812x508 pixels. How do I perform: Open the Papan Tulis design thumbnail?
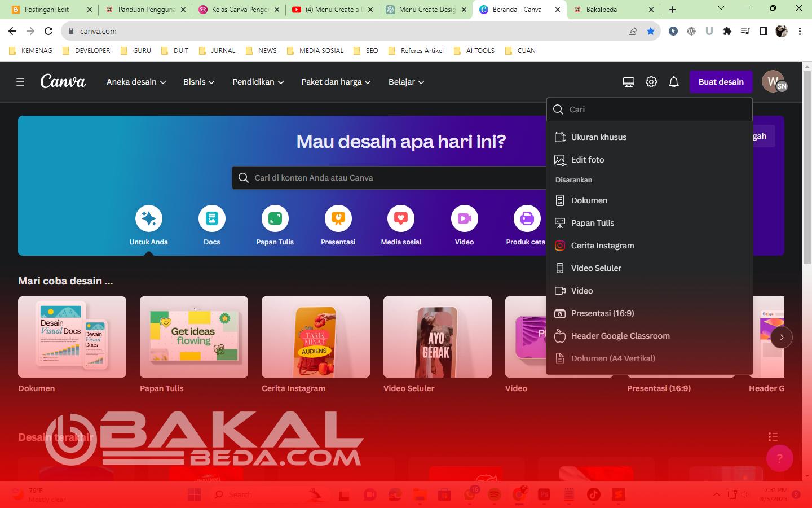[x=194, y=337]
